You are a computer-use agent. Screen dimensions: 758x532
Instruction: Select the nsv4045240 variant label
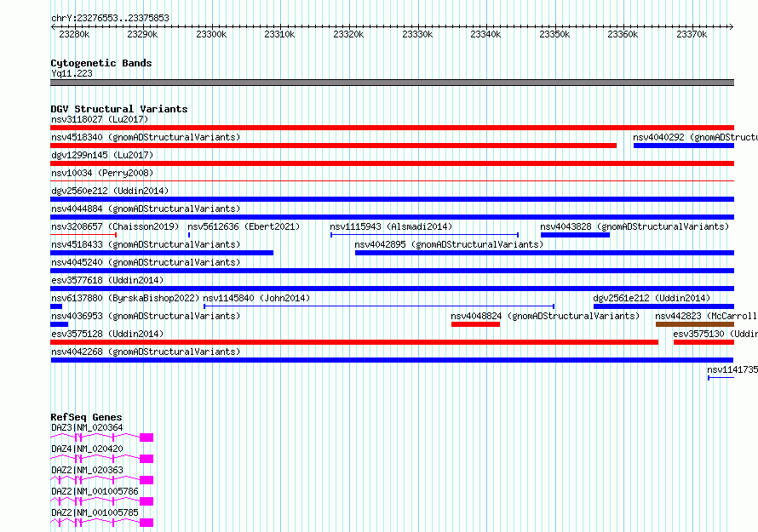[x=146, y=262]
